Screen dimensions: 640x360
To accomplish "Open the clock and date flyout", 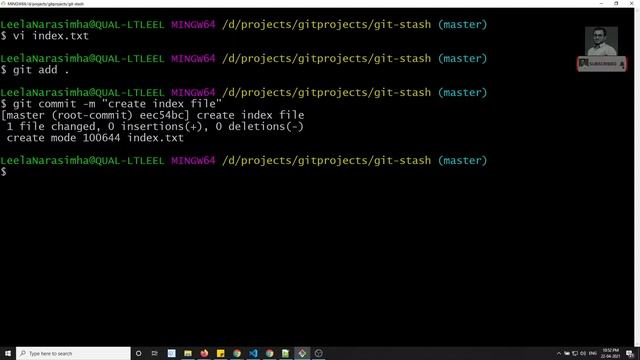I will coord(611,353).
